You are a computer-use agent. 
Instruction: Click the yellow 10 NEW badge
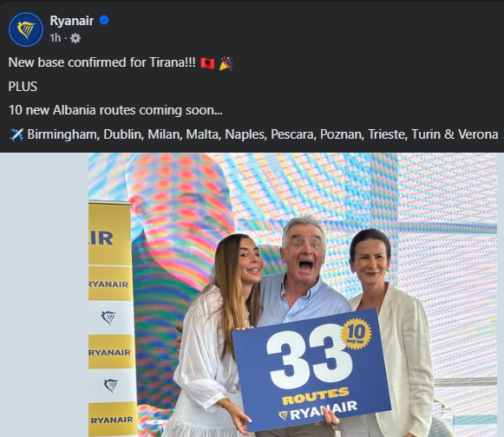coord(357,333)
